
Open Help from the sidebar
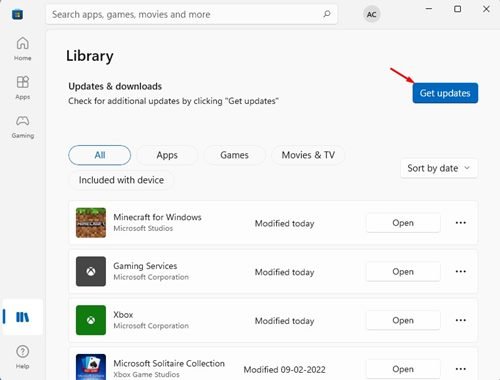click(x=23, y=357)
